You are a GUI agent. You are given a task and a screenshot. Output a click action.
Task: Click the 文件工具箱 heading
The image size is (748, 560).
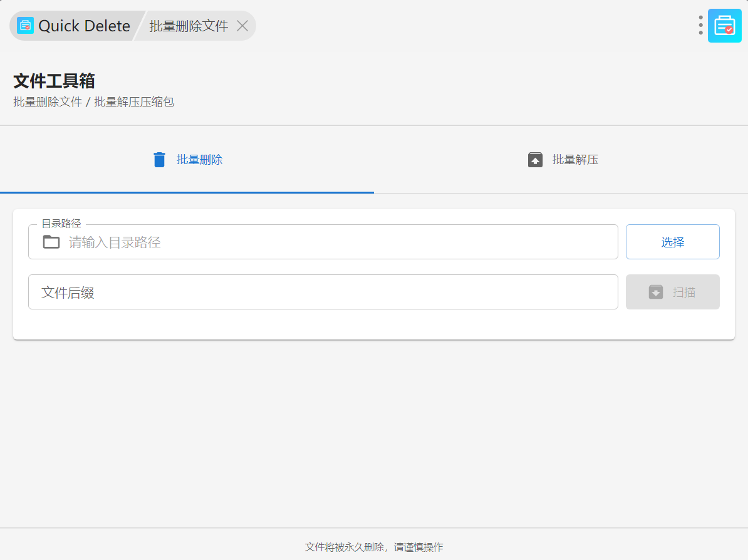click(x=54, y=81)
